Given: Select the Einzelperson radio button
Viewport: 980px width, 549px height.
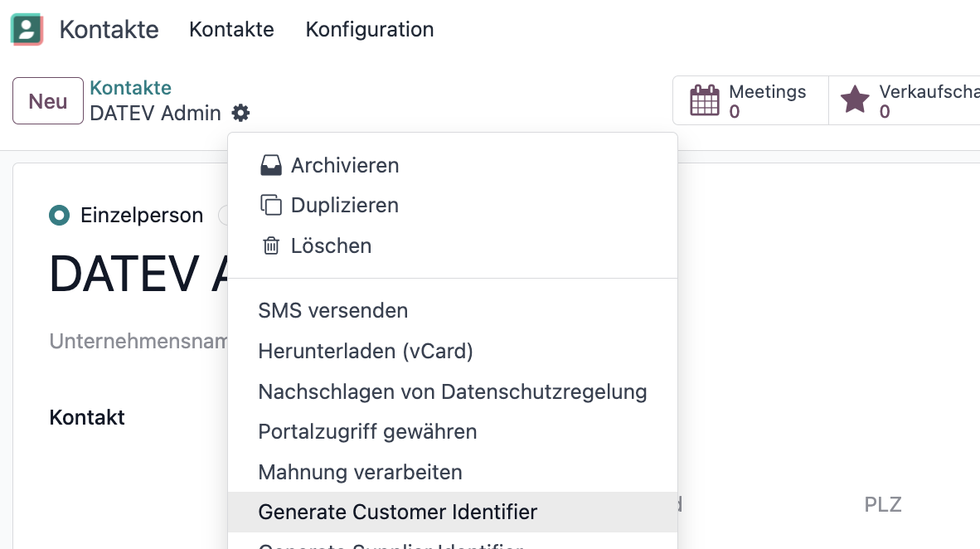Looking at the screenshot, I should [60, 215].
